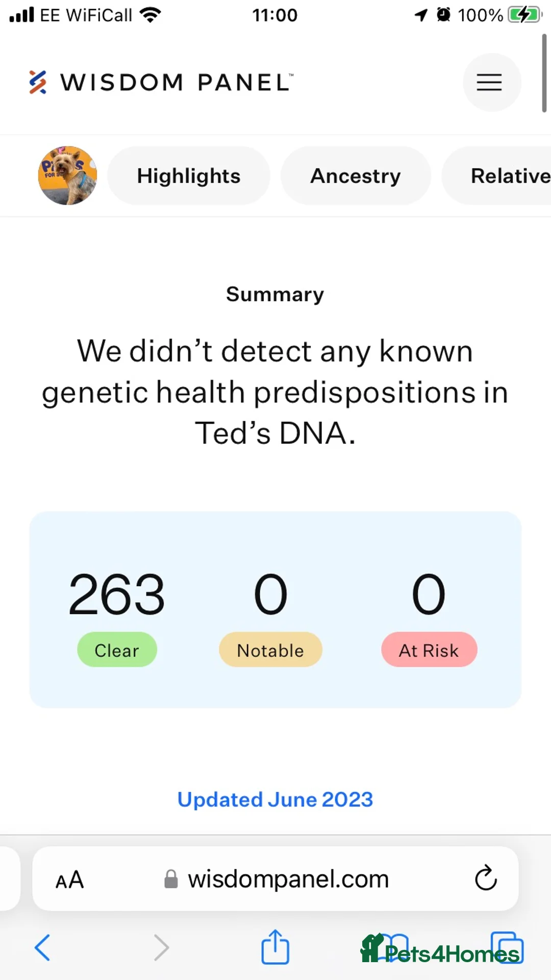
Task: Go back to previous page
Action: 42,947
